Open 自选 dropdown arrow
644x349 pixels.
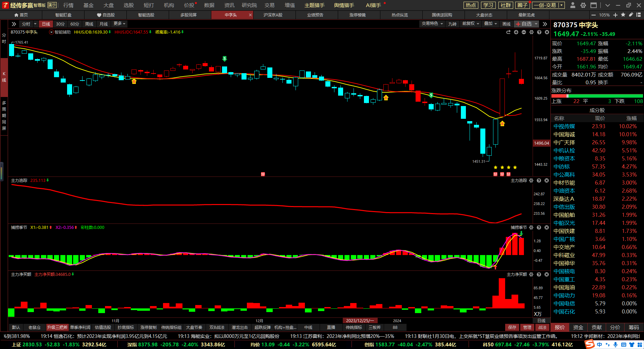click(x=536, y=24)
